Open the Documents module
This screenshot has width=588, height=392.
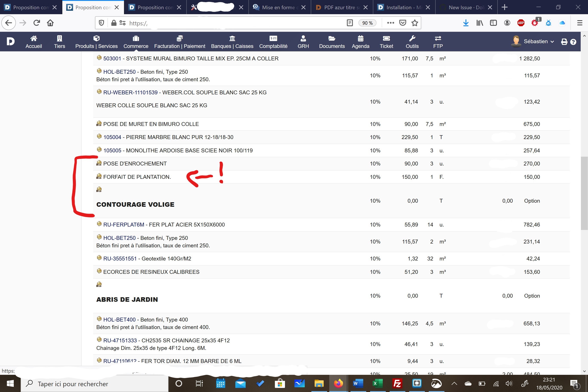332,42
